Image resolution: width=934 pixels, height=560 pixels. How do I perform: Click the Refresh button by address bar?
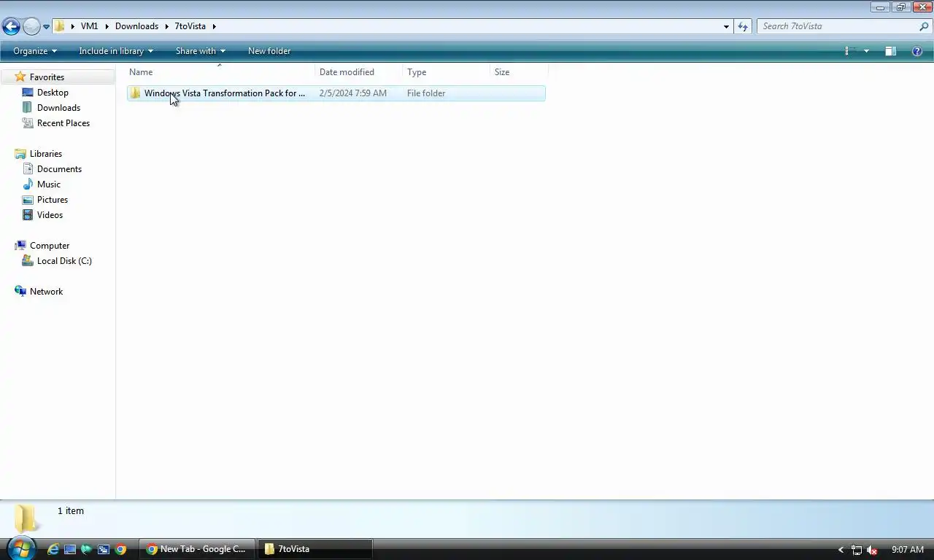pos(743,26)
